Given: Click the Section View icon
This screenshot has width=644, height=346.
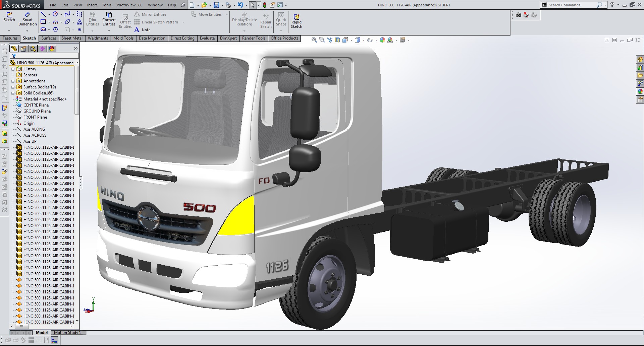Looking at the screenshot, I should tap(337, 39).
